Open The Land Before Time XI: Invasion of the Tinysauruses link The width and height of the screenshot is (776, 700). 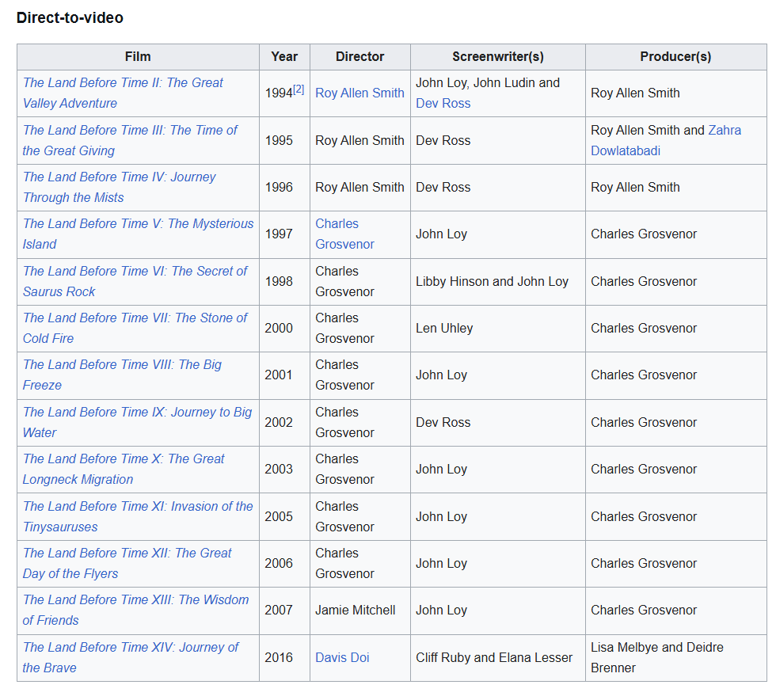click(x=138, y=516)
